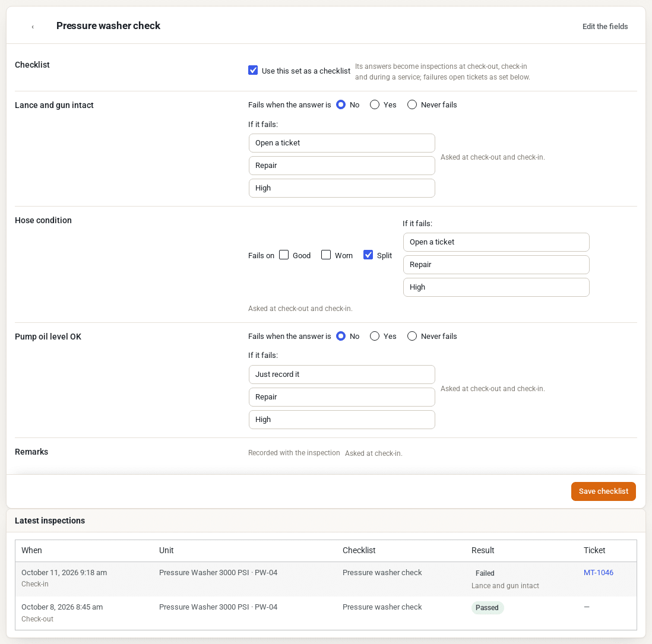Click the Ticket column header
Screen dimensions: 652x644
[594, 550]
